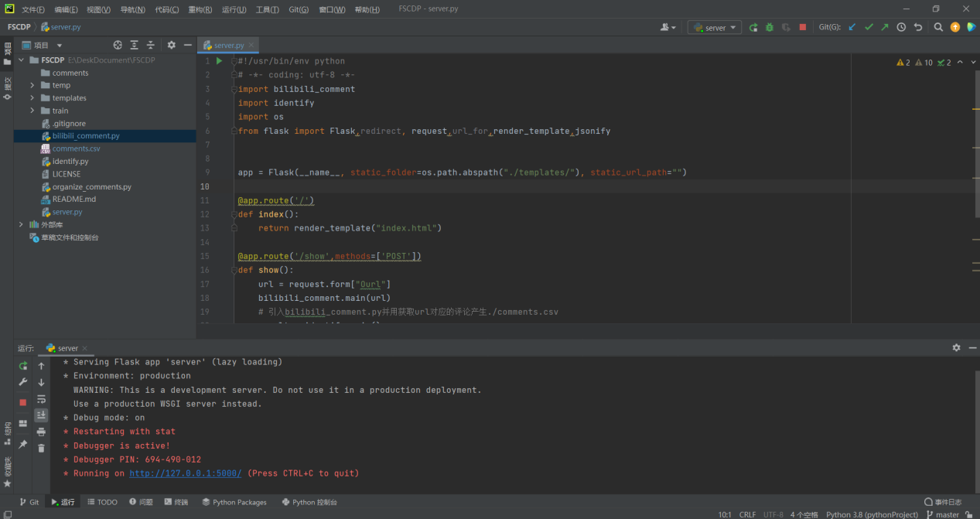980x519 pixels.
Task: Rerun the server configuration from toolbar
Action: tap(753, 27)
